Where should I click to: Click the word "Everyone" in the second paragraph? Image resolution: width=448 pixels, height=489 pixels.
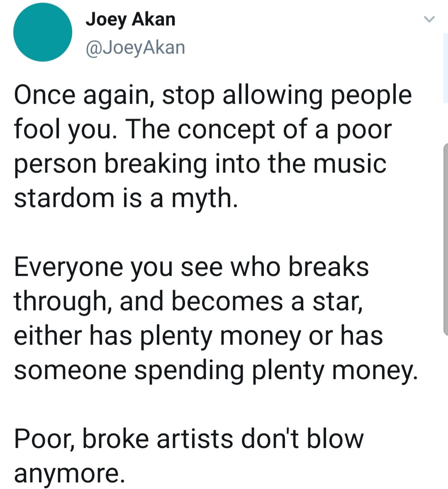pos(68,267)
